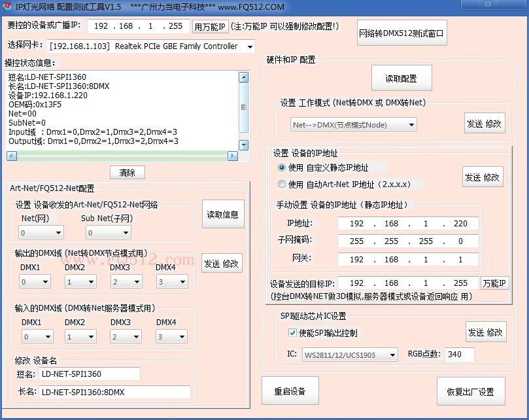Expand the work mode Net-->DMX dropdown
This screenshot has width=529, height=420.
pos(411,125)
